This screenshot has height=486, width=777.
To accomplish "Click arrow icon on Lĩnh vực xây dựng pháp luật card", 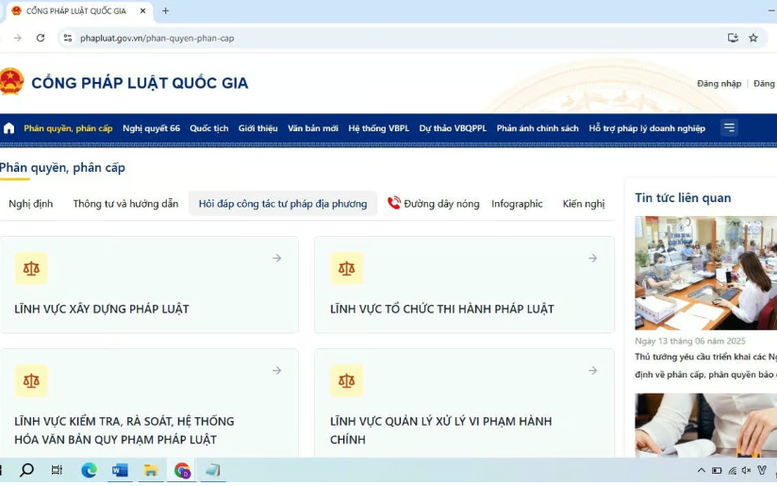I will pos(277,258).
